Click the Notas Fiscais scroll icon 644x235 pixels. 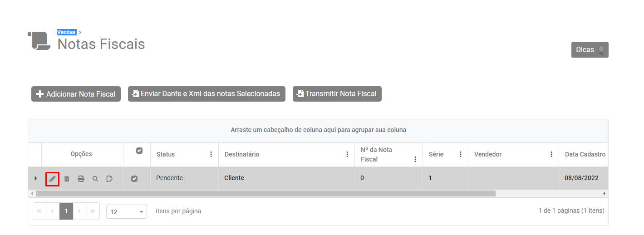(39, 40)
